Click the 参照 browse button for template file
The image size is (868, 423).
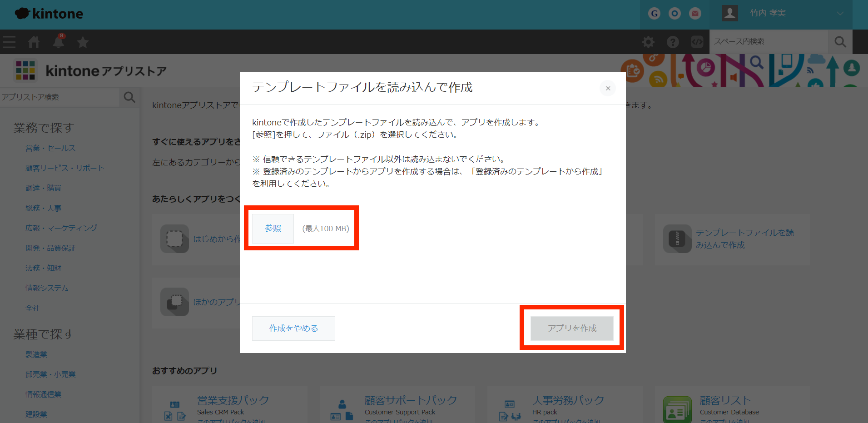273,228
